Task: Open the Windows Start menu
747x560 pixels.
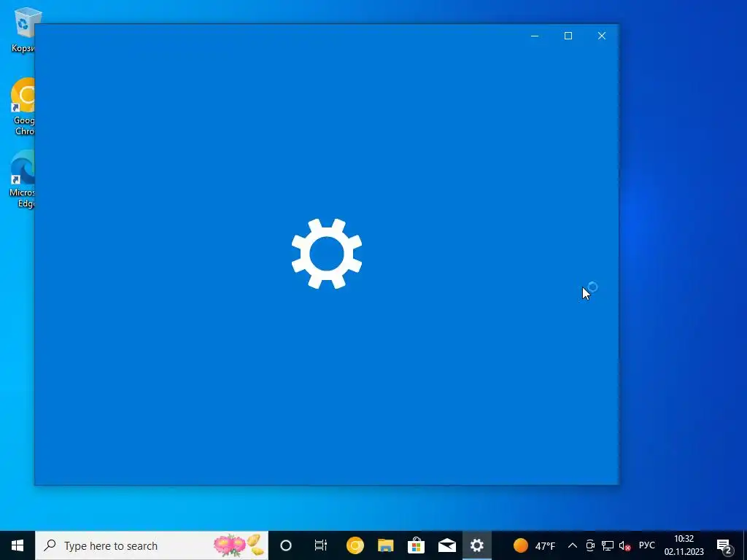Action: pos(18,545)
